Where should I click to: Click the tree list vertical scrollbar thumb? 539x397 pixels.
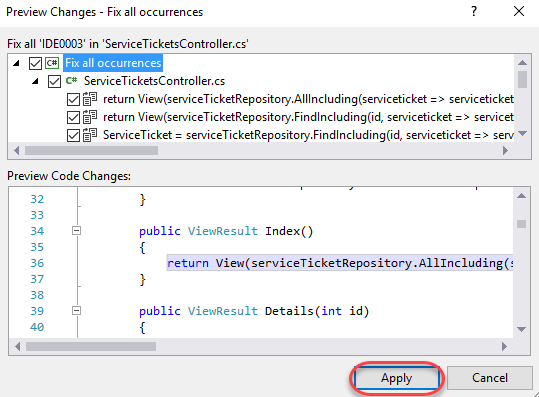(522, 80)
